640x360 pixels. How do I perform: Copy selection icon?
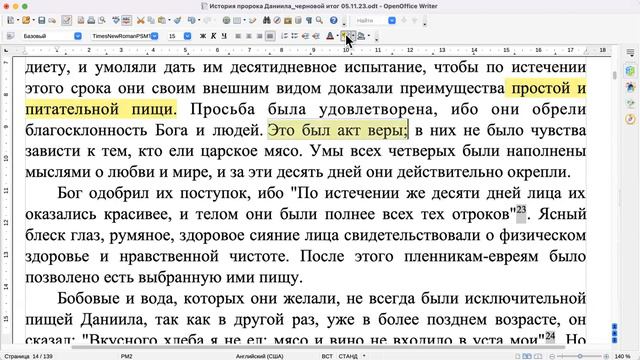tap(151, 20)
